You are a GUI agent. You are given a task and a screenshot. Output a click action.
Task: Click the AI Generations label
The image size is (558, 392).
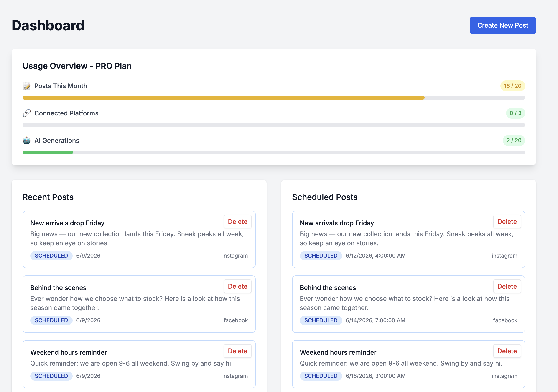tap(57, 141)
